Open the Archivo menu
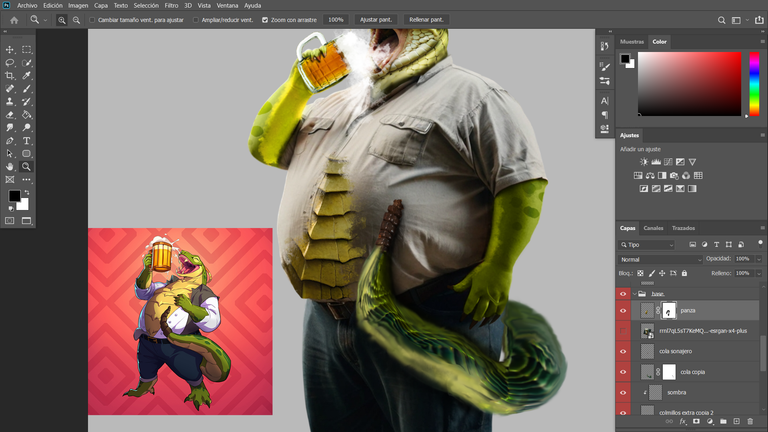 pyautogui.click(x=27, y=5)
